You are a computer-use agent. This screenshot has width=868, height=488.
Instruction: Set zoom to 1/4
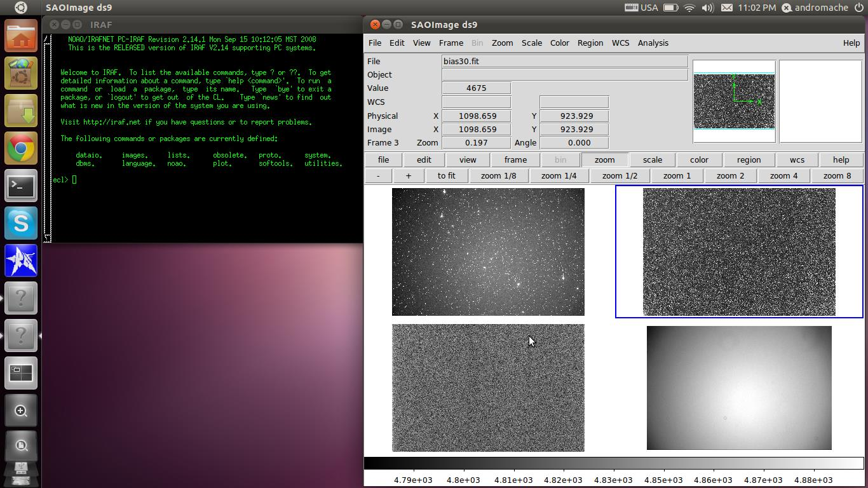click(x=559, y=175)
